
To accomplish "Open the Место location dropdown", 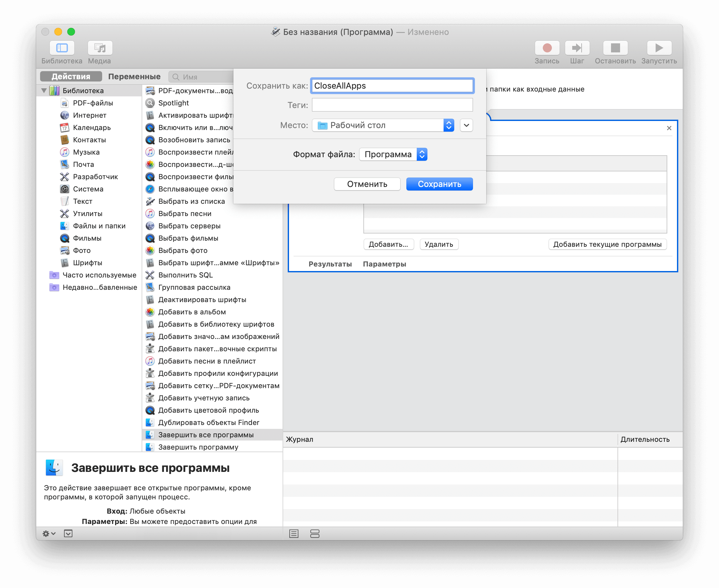I will point(382,125).
